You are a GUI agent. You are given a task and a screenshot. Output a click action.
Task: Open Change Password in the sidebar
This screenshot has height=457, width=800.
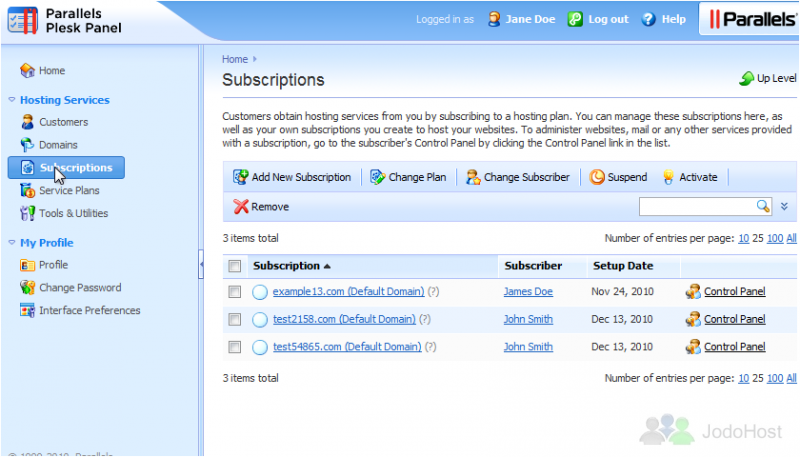point(80,288)
